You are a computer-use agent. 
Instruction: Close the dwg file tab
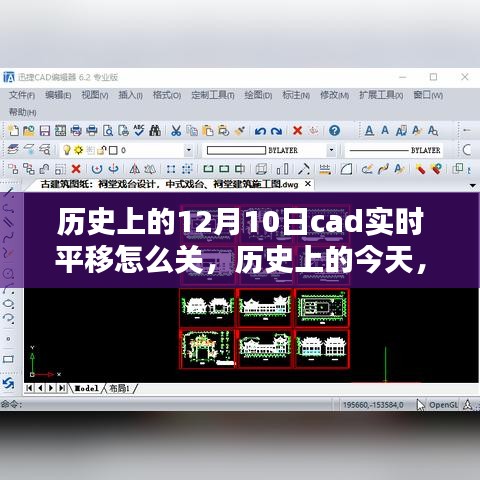click(x=308, y=184)
